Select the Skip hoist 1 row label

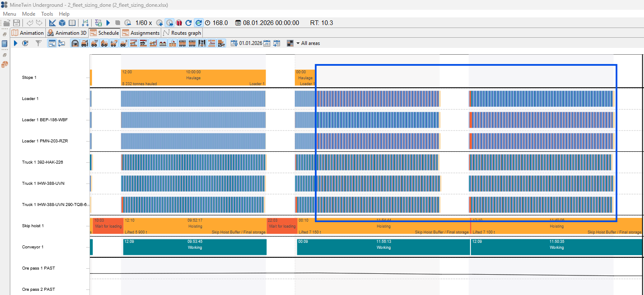[x=33, y=226]
